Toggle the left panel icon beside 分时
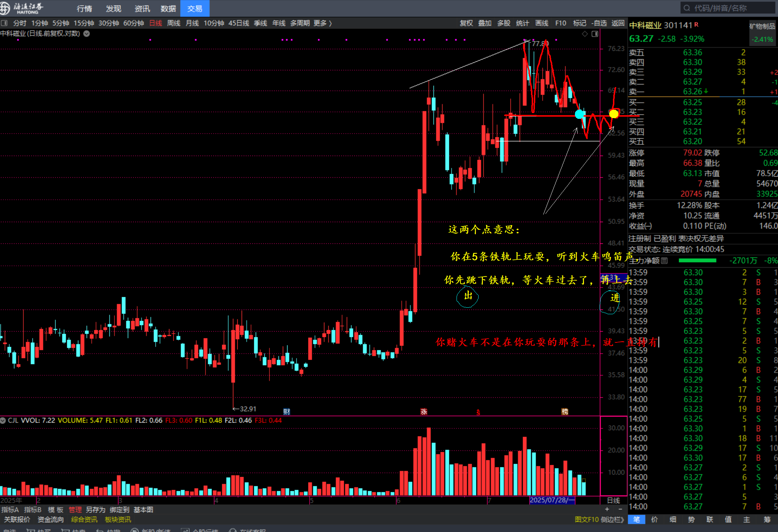This screenshot has width=778, height=532. (4, 23)
